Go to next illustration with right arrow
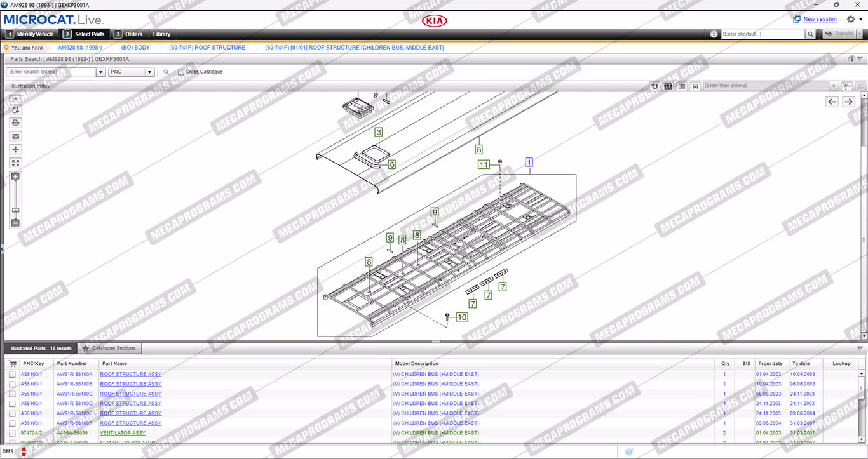This screenshot has width=868, height=459. click(849, 102)
